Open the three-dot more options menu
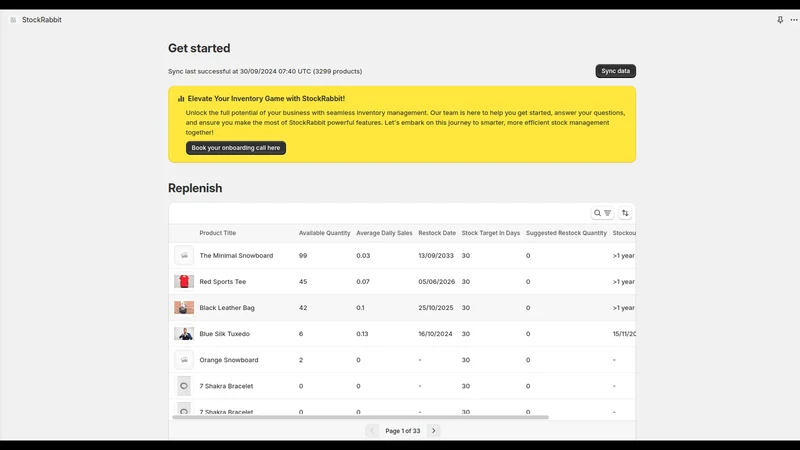Viewport: 800px width, 450px height. tap(794, 20)
